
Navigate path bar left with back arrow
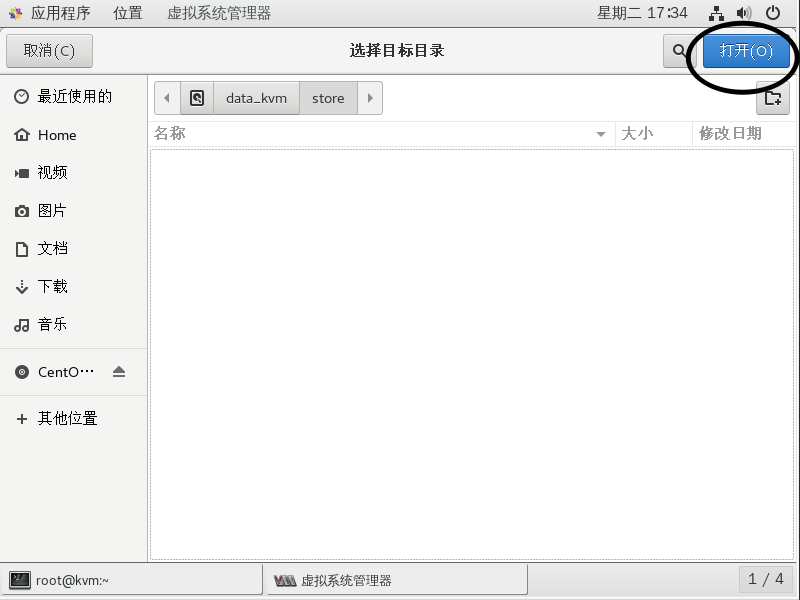tap(167, 98)
